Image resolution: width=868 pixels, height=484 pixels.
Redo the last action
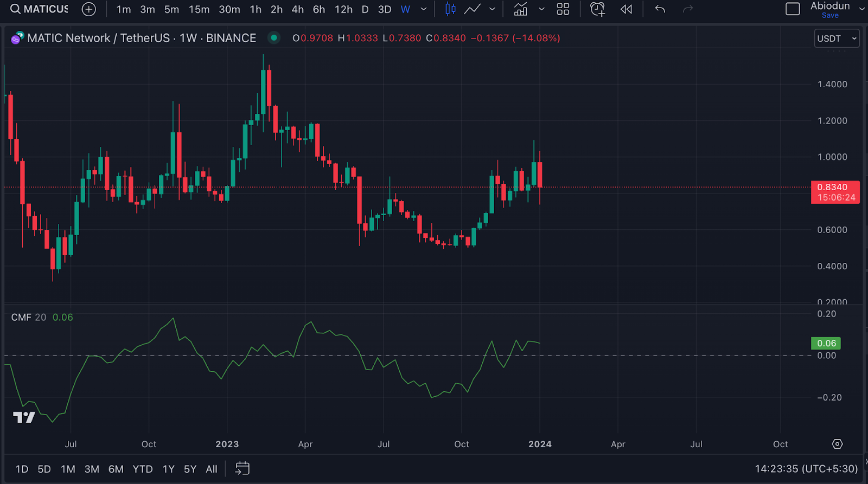pyautogui.click(x=688, y=9)
